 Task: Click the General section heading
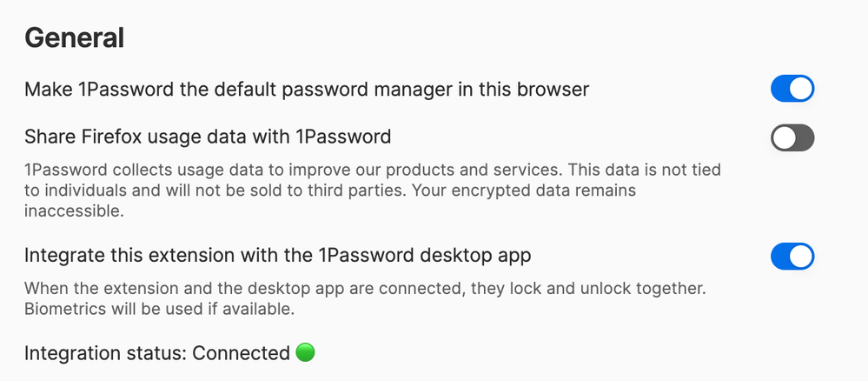(x=74, y=37)
